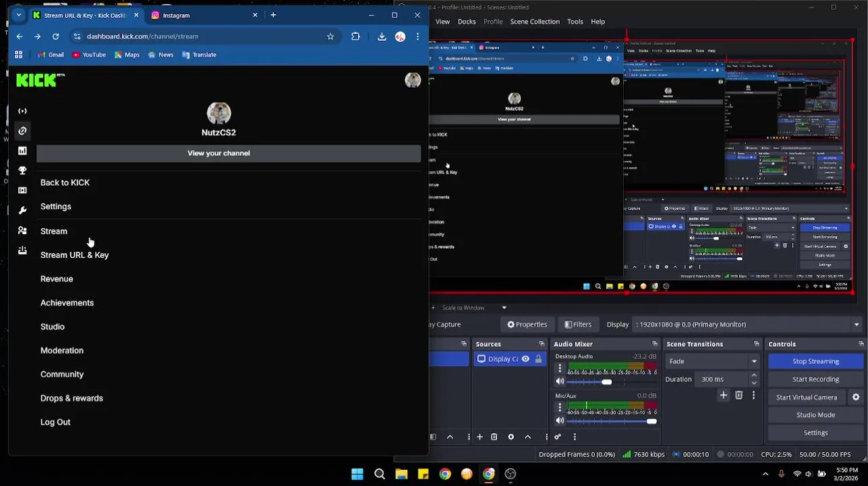
Task: Add a source with the plus icon in OBS Sources
Action: pyautogui.click(x=480, y=437)
